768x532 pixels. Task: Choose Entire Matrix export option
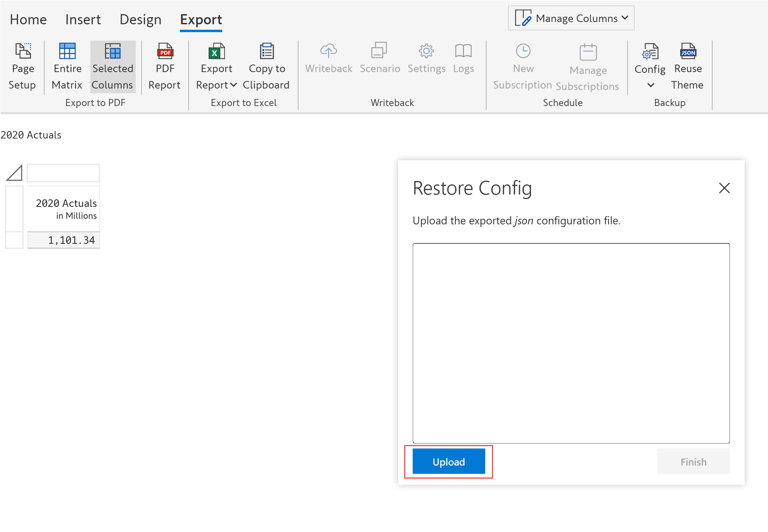pos(67,66)
